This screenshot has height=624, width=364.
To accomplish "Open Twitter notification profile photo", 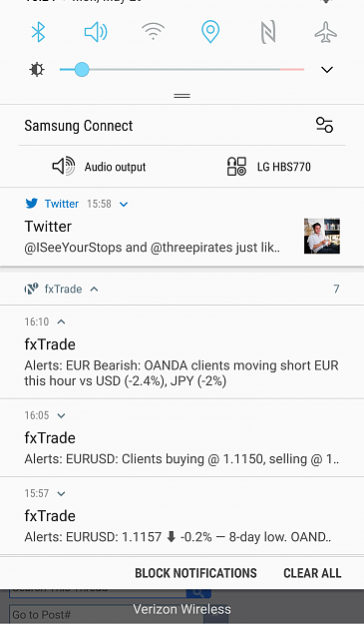I will click(322, 236).
